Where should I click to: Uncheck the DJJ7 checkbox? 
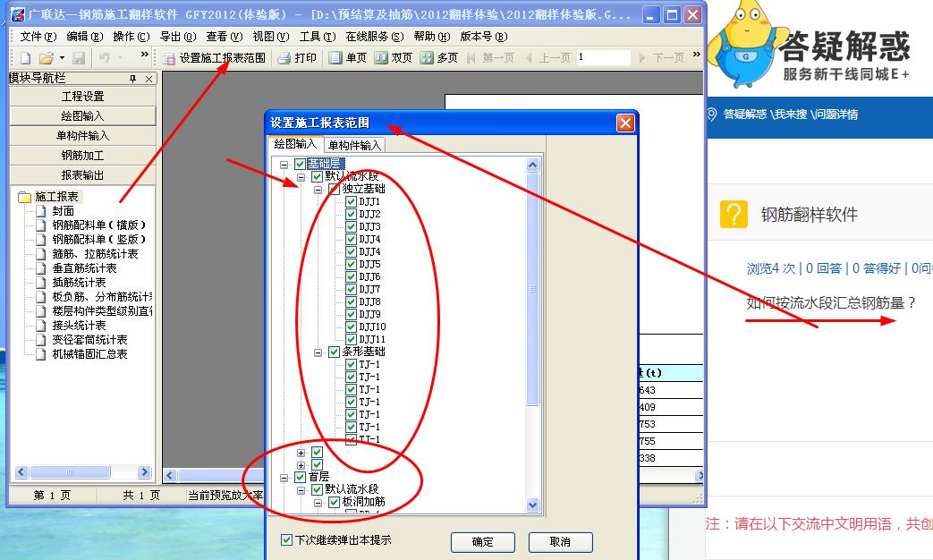pos(351,289)
